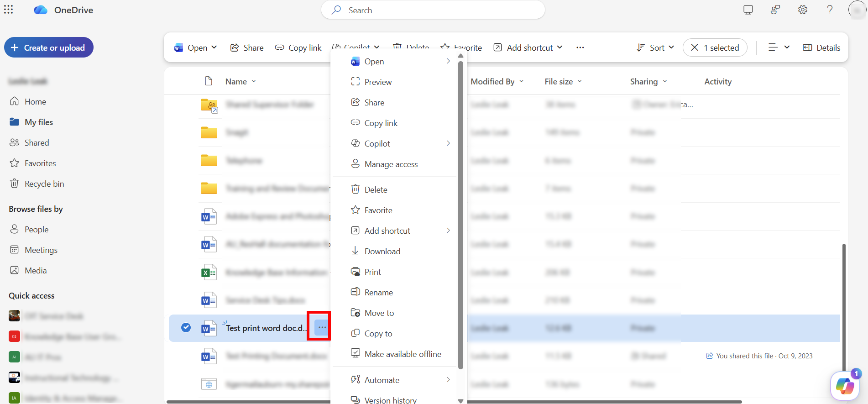
Task: Deselect the checkmark on Test print word doc
Action: [186, 327]
